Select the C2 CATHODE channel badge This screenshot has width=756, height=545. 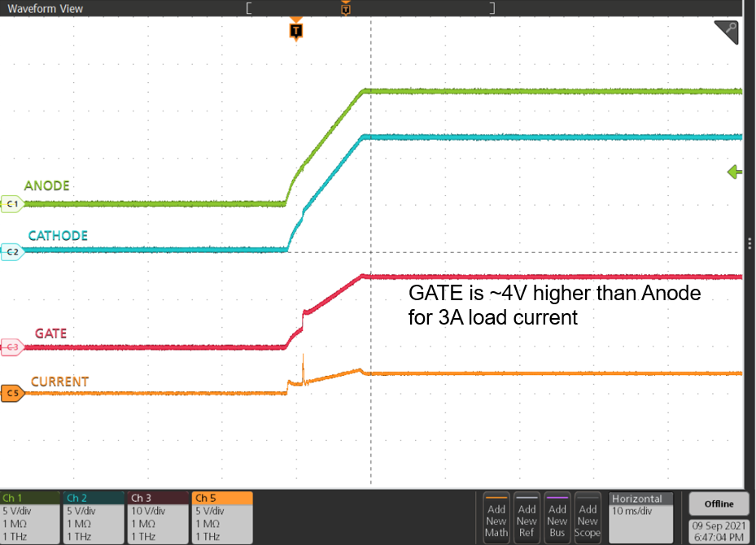[11, 252]
